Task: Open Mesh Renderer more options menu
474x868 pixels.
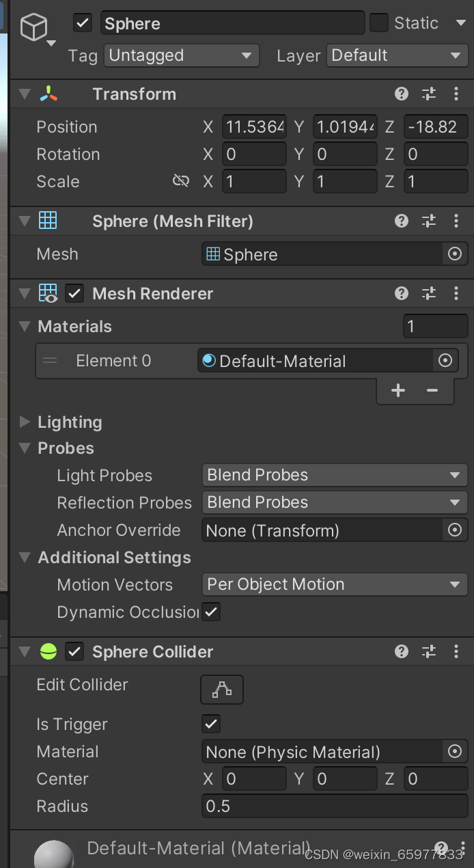Action: 456,294
